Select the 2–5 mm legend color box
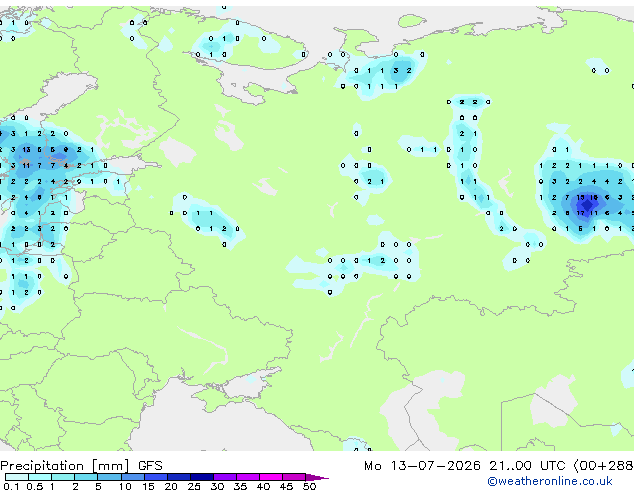Image resolution: width=634 pixels, height=490 pixels. click(x=86, y=477)
